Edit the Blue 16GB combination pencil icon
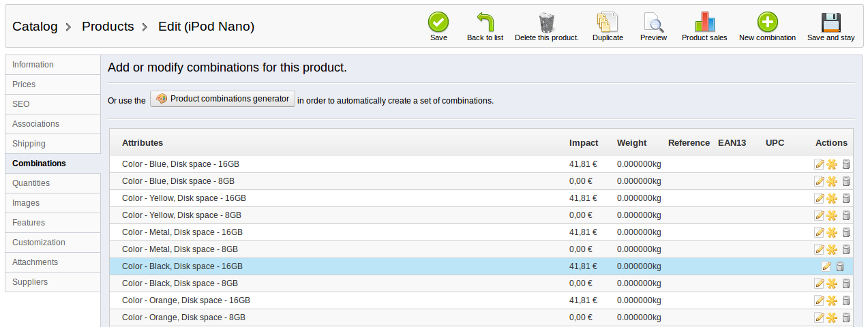 coord(819,164)
